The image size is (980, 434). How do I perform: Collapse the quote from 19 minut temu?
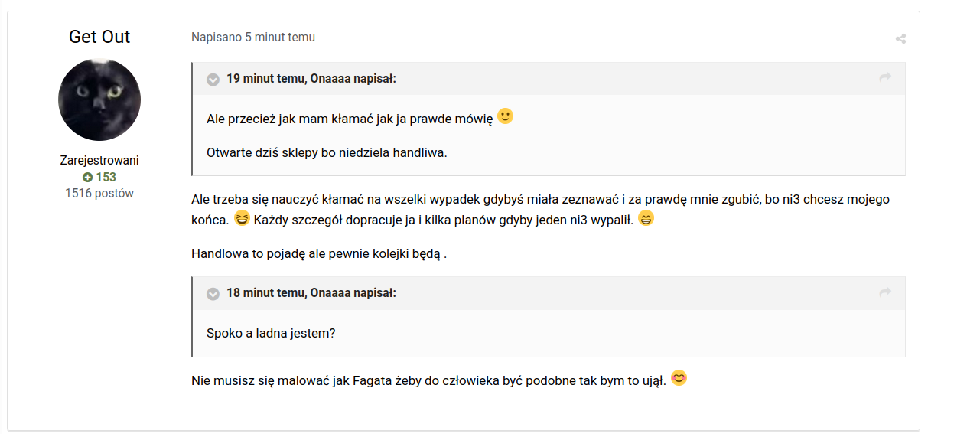(213, 79)
